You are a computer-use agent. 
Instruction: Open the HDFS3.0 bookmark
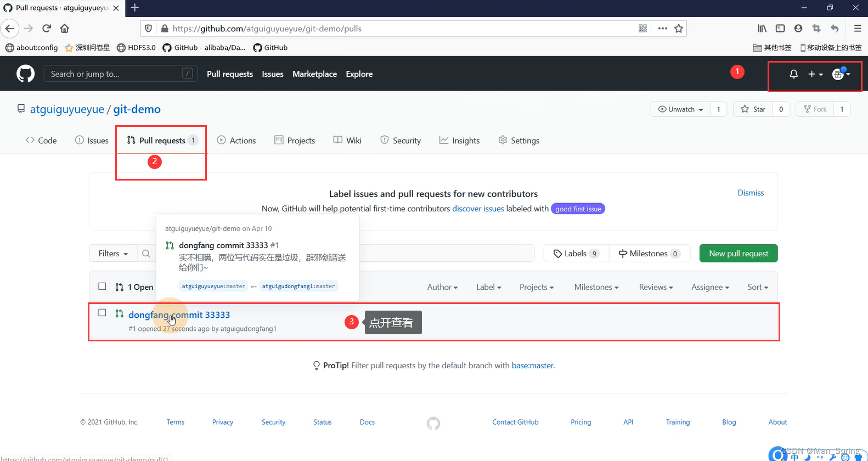click(136, 48)
